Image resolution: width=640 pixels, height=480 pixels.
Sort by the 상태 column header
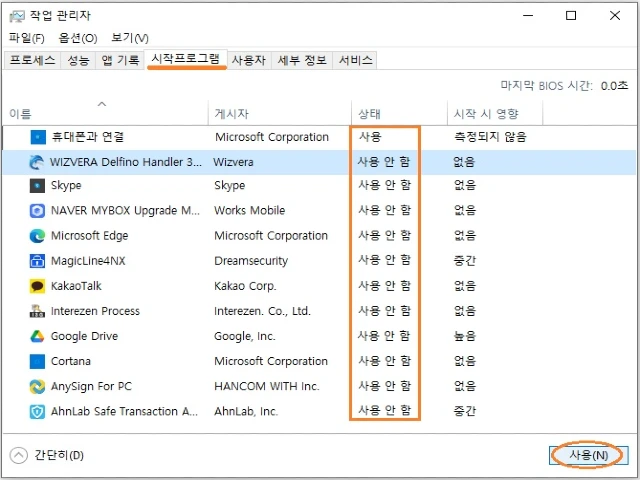pos(399,113)
